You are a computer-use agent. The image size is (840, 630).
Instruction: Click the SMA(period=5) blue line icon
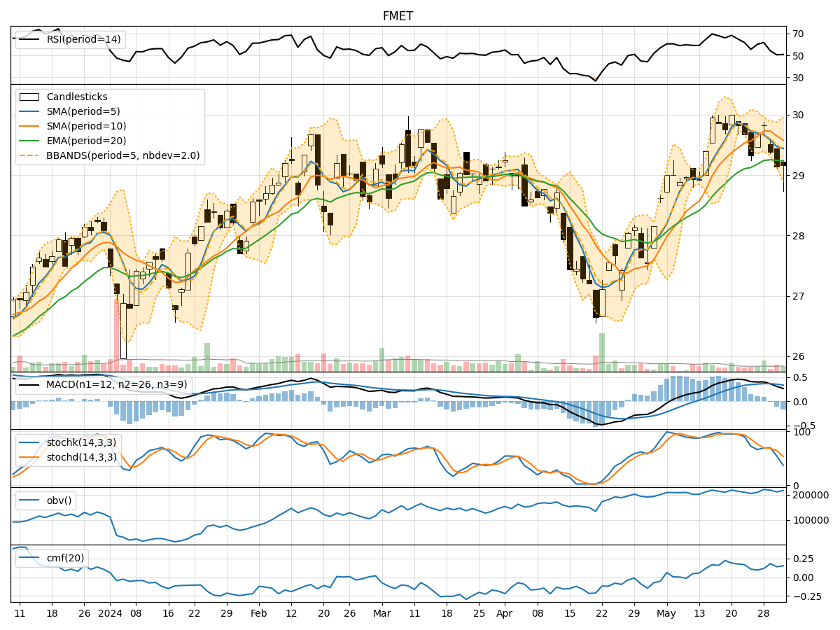pyautogui.click(x=30, y=111)
